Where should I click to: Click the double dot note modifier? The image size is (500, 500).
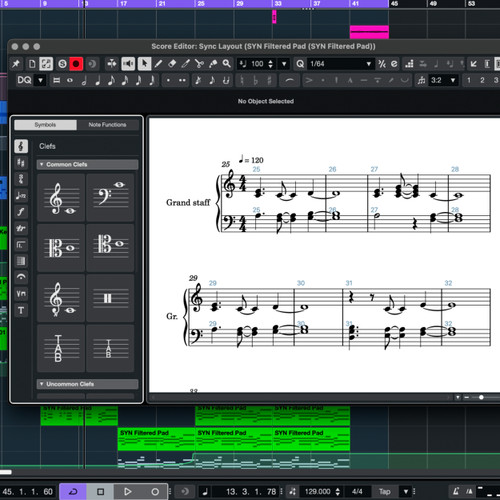[x=182, y=80]
